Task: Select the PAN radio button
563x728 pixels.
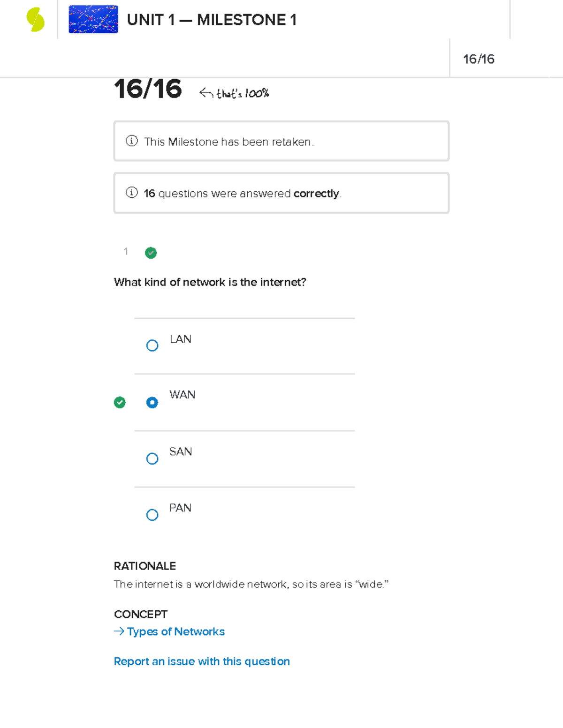Action: point(152,515)
